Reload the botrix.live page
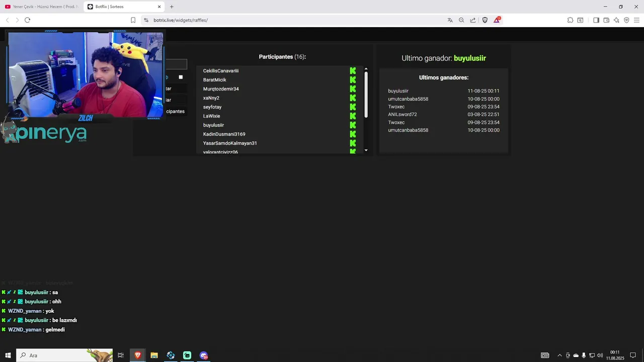Image resolution: width=644 pixels, height=362 pixels. coord(27,20)
